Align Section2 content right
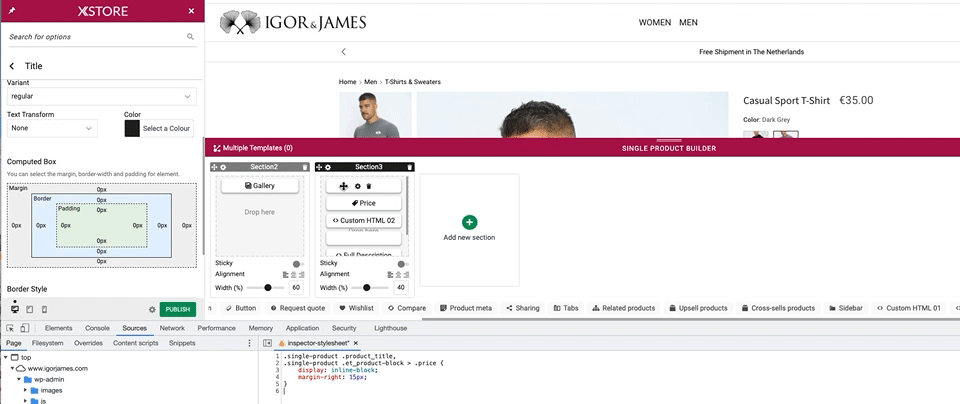The image size is (960, 404). point(301,275)
